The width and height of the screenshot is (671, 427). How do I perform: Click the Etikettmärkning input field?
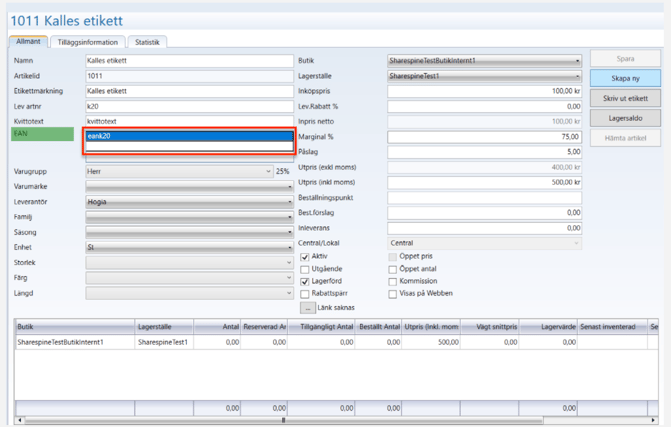click(189, 91)
